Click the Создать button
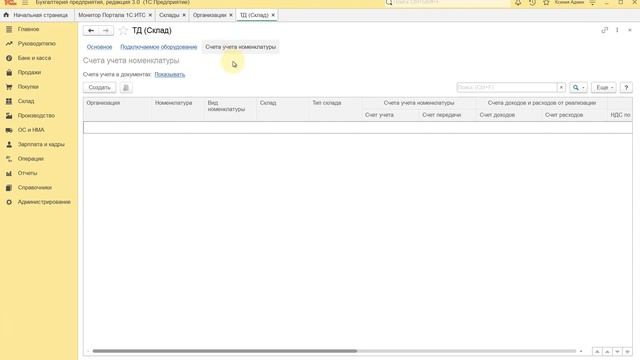Screen dimensions: 640x360 coord(100,88)
